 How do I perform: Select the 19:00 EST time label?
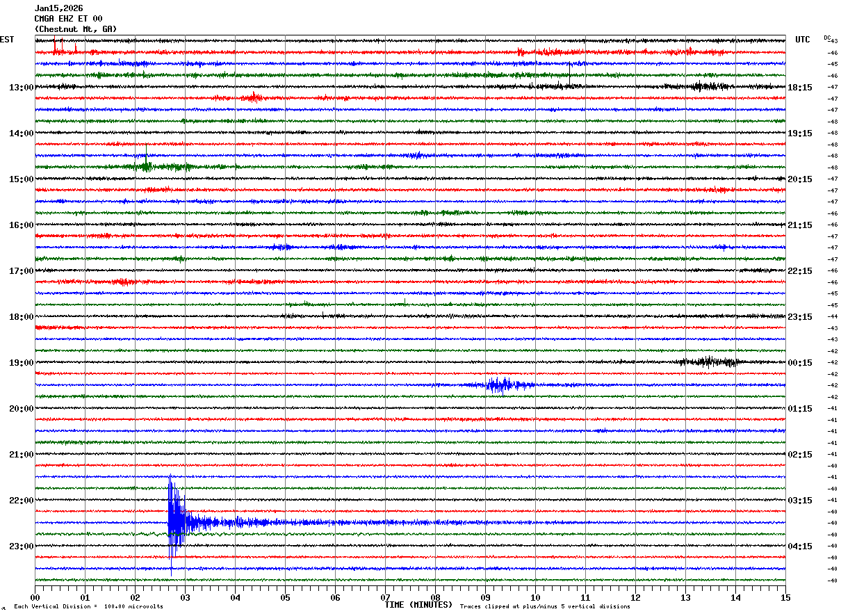(x=21, y=363)
